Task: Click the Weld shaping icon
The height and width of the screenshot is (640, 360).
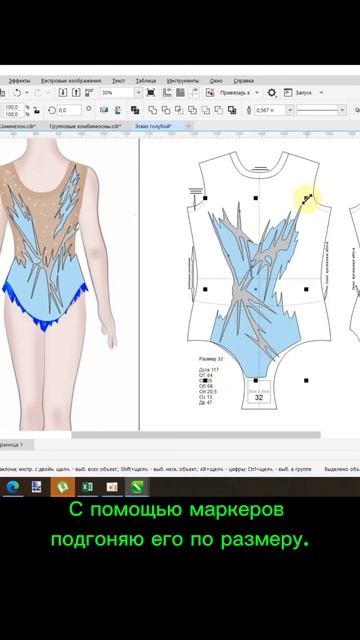Action: pyautogui.click(x=152, y=110)
